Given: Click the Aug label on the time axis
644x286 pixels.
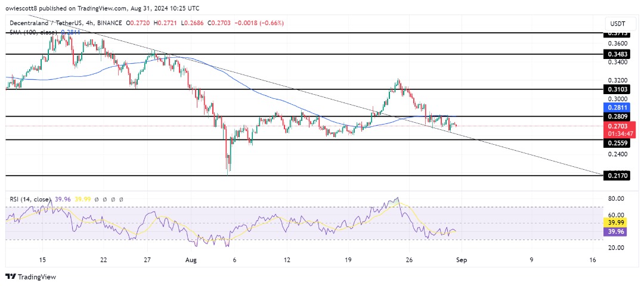Looking at the screenshot, I should click(x=191, y=260).
